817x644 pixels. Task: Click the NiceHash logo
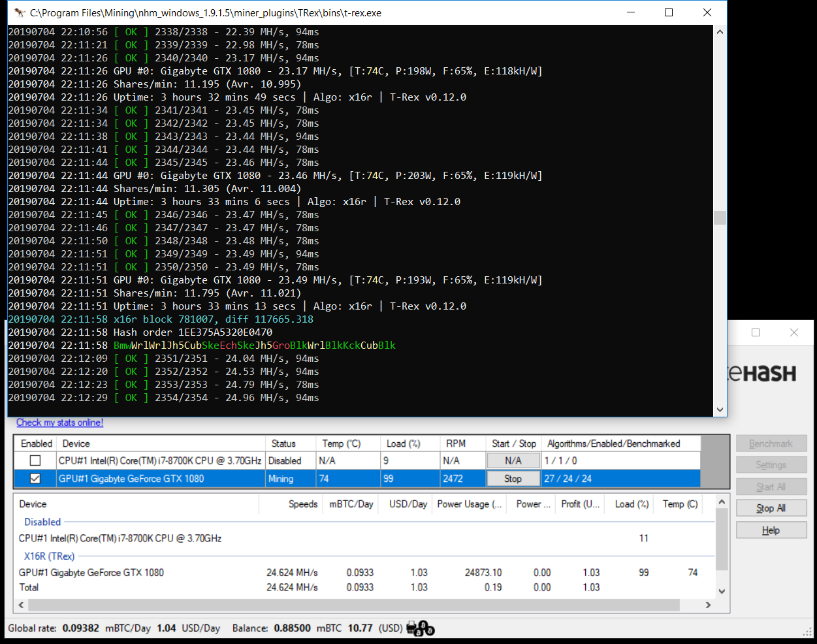pyautogui.click(x=767, y=372)
